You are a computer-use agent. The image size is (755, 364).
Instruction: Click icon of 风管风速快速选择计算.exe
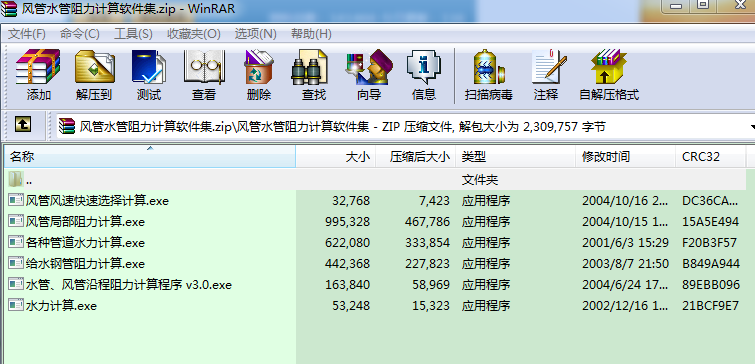click(16, 200)
